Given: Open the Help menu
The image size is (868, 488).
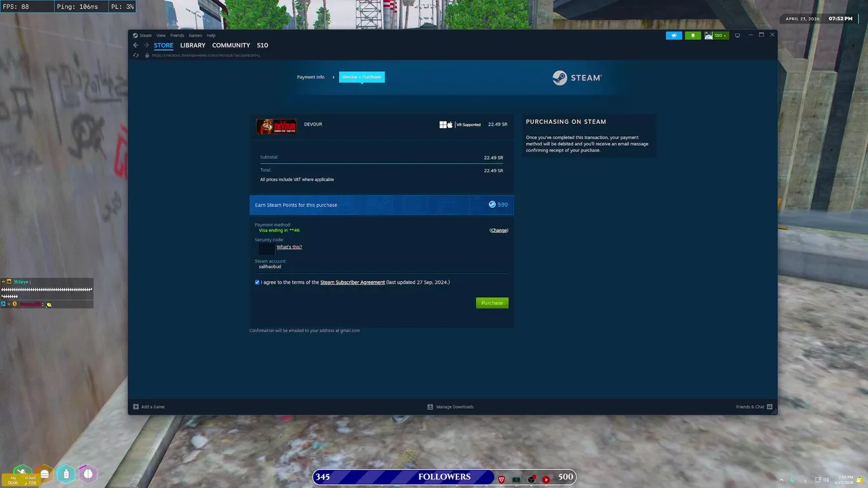Looking at the screenshot, I should point(211,35).
